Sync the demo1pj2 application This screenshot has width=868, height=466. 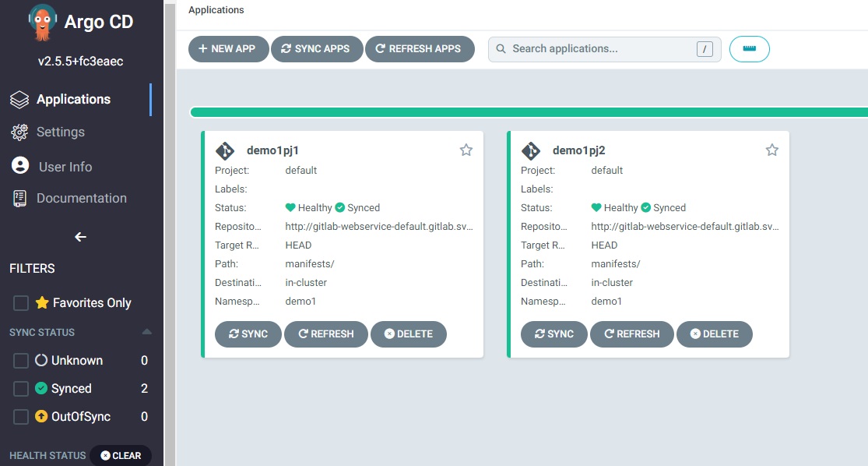click(554, 334)
